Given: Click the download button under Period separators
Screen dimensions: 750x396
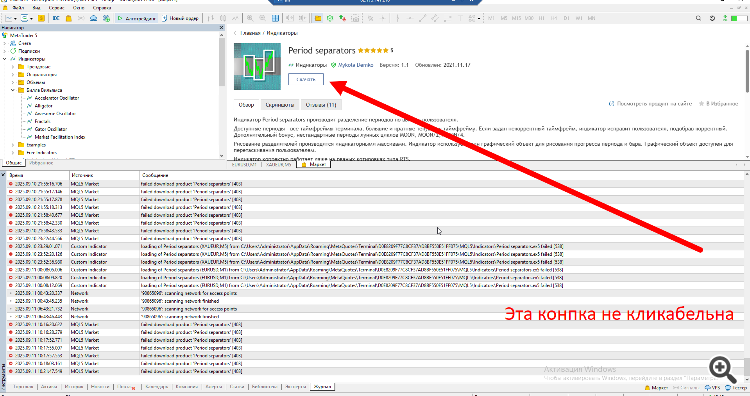Looking at the screenshot, I should pyautogui.click(x=306, y=79).
